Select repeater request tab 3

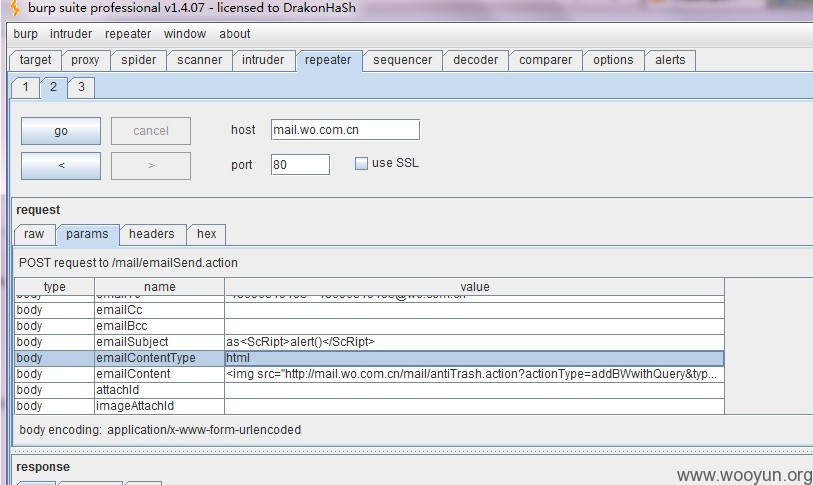click(81, 87)
